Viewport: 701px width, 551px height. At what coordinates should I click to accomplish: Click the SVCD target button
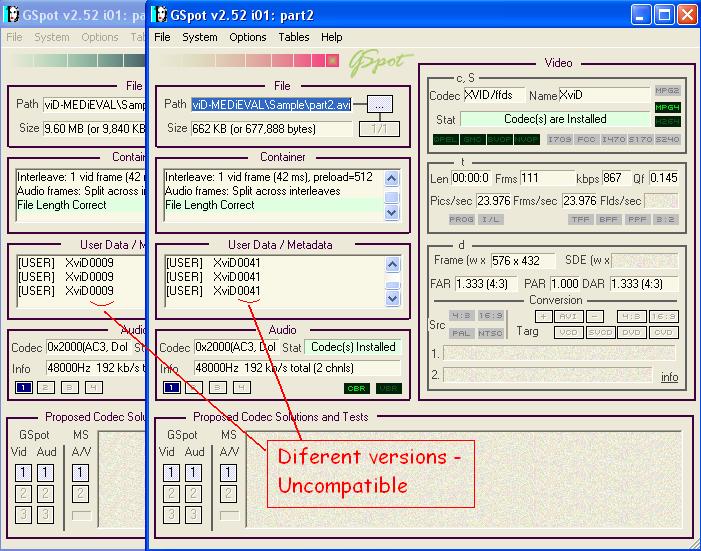point(600,333)
